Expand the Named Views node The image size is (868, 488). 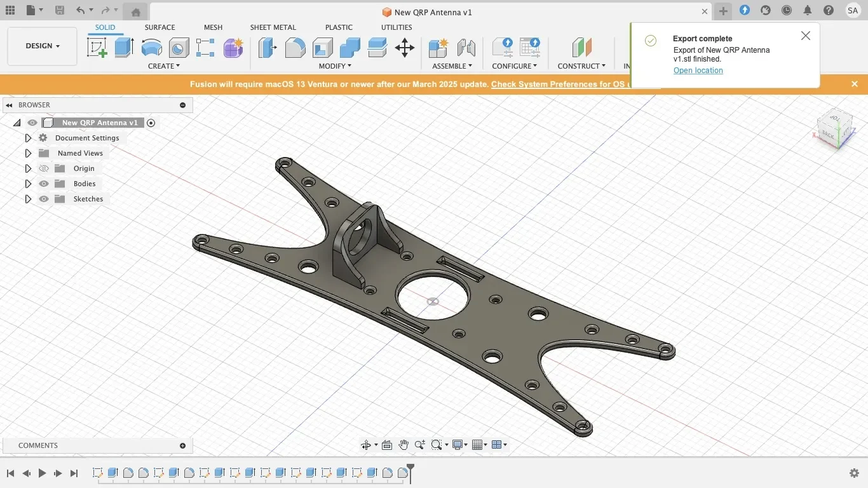[x=28, y=153]
